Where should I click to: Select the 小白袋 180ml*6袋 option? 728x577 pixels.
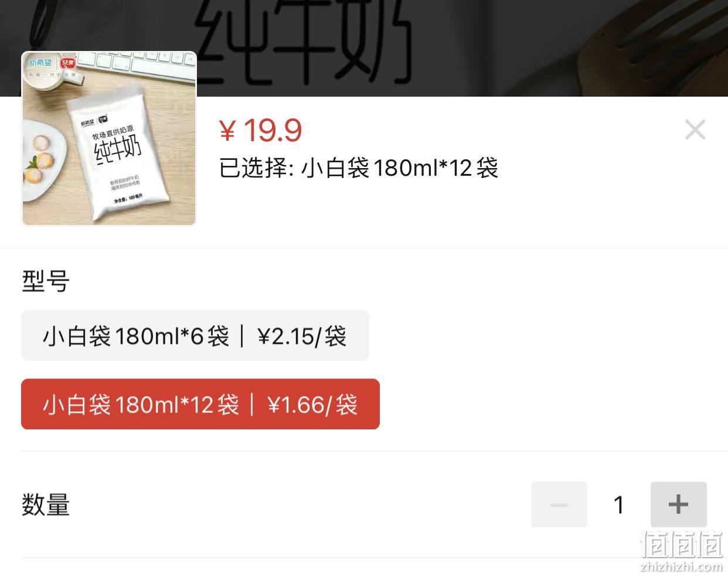(x=195, y=336)
